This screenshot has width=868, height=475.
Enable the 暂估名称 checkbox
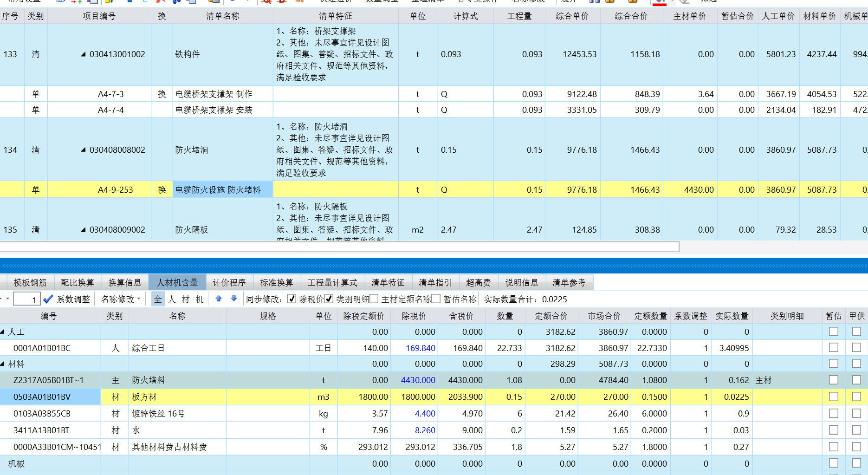click(x=436, y=299)
